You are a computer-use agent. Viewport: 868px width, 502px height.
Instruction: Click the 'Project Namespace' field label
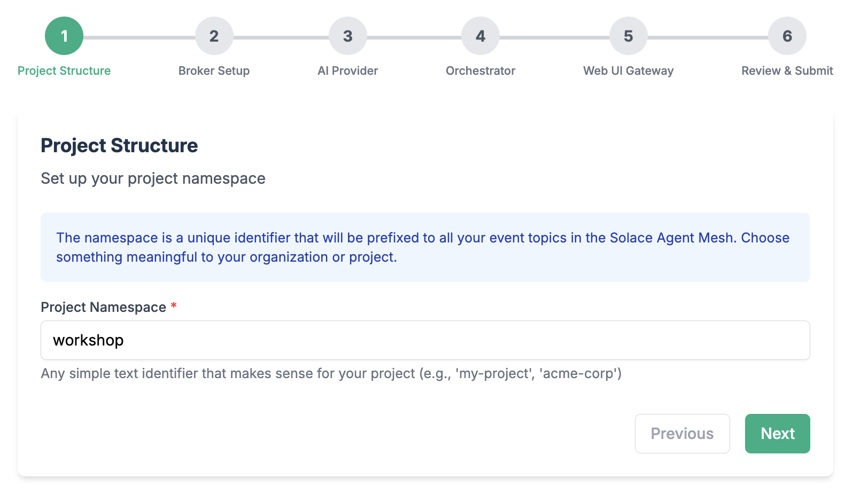coord(103,307)
